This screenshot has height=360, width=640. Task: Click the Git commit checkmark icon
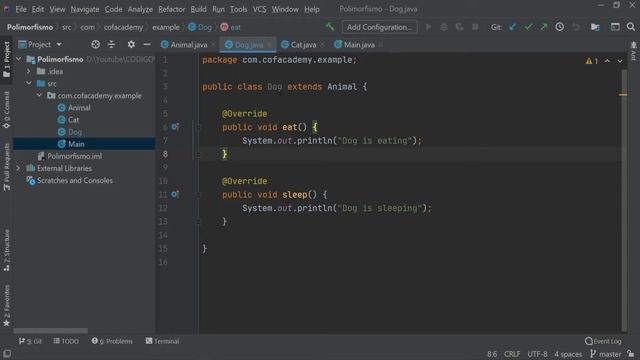pyautogui.click(x=528, y=27)
